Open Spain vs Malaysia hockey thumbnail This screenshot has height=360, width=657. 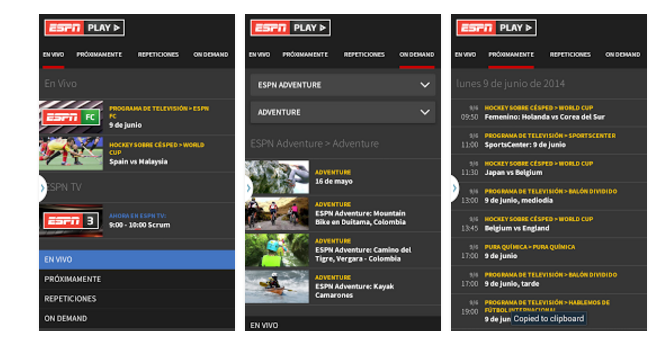[x=71, y=153]
